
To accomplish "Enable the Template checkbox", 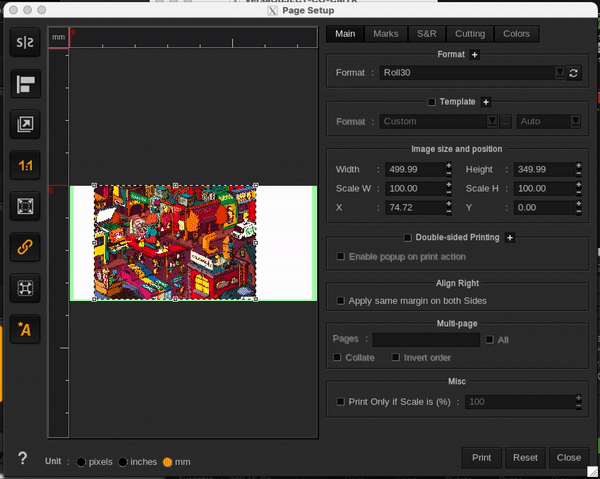I will (x=431, y=102).
